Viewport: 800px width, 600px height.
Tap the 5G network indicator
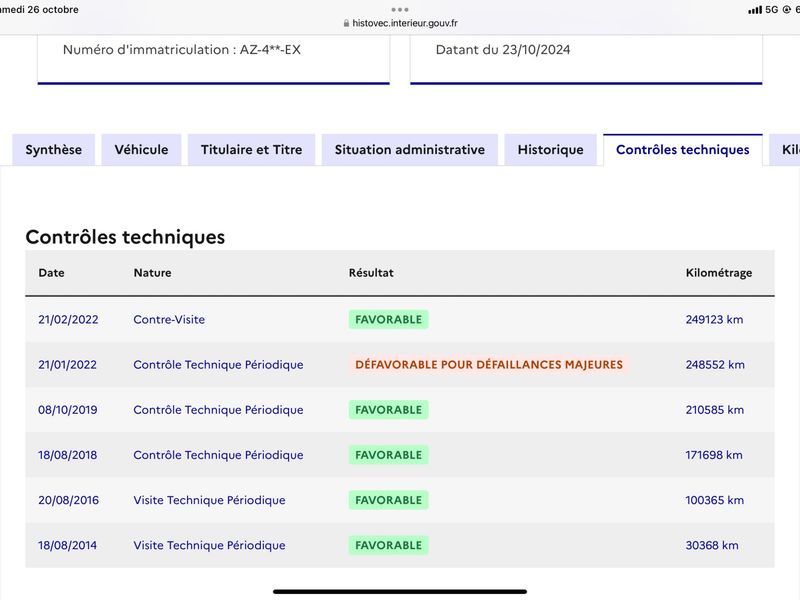771,10
